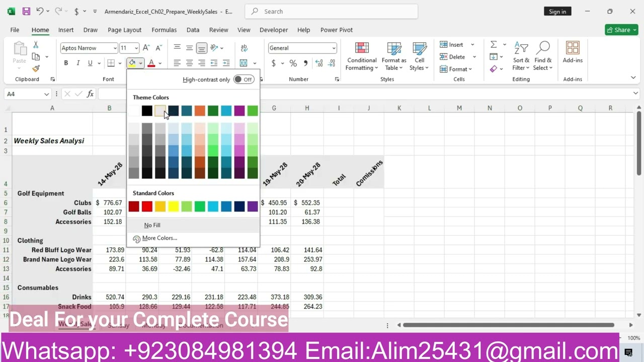Open the Number Format General dropdown
The image size is (644, 362).
click(x=334, y=48)
